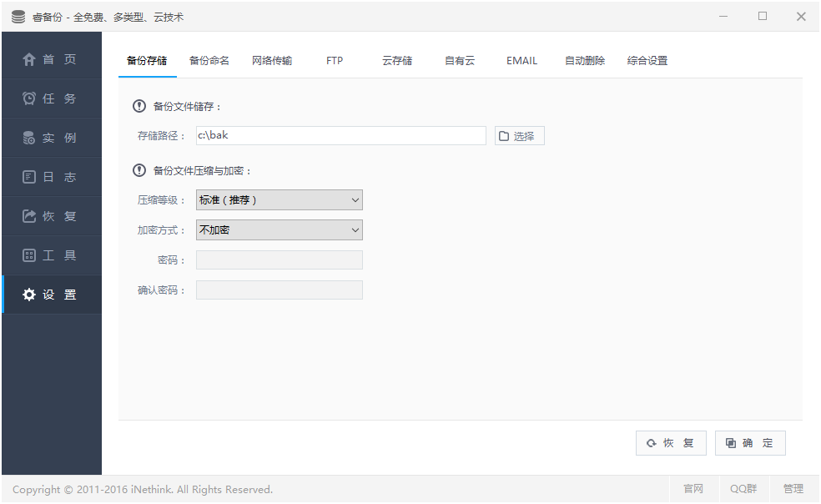Viewport: 821px width, 504px height.
Task: Switch to the EMAIL settings tab
Action: click(521, 60)
